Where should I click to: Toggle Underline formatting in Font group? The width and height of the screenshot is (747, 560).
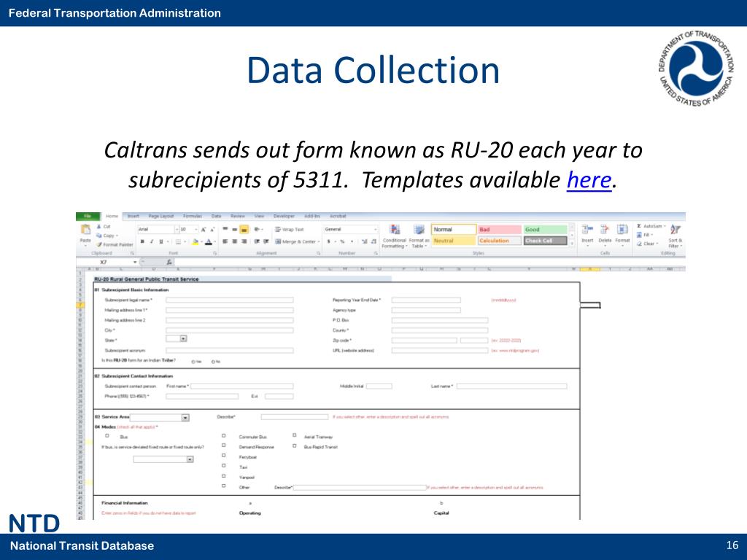(160, 241)
